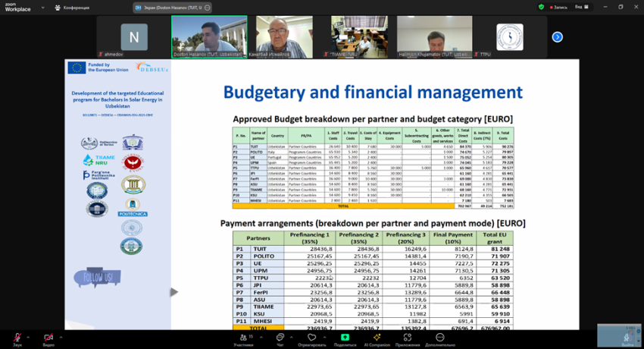Screen dimensions: 644x349
Task: Click the green Поделиться share screen button
Action: tap(345, 338)
